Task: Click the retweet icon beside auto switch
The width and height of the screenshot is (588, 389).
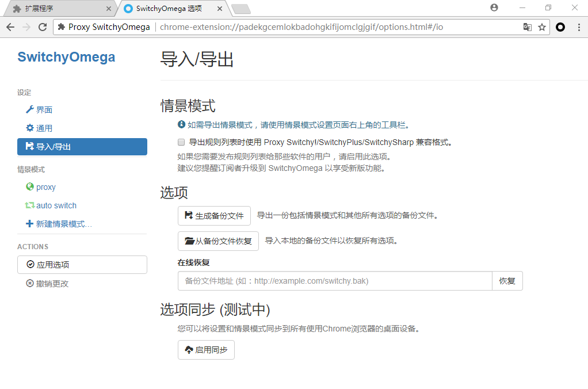Action: [x=29, y=205]
